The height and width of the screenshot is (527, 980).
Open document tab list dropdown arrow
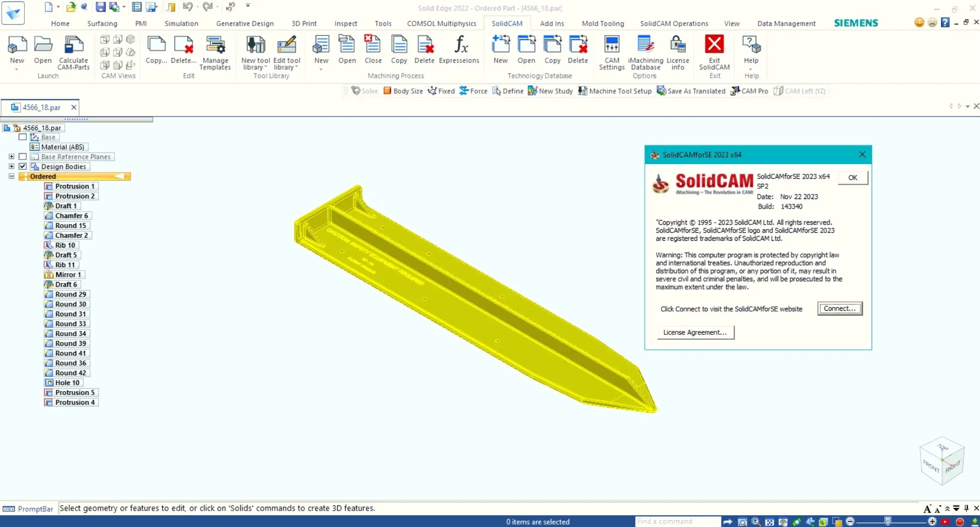pyautogui.click(x=968, y=107)
